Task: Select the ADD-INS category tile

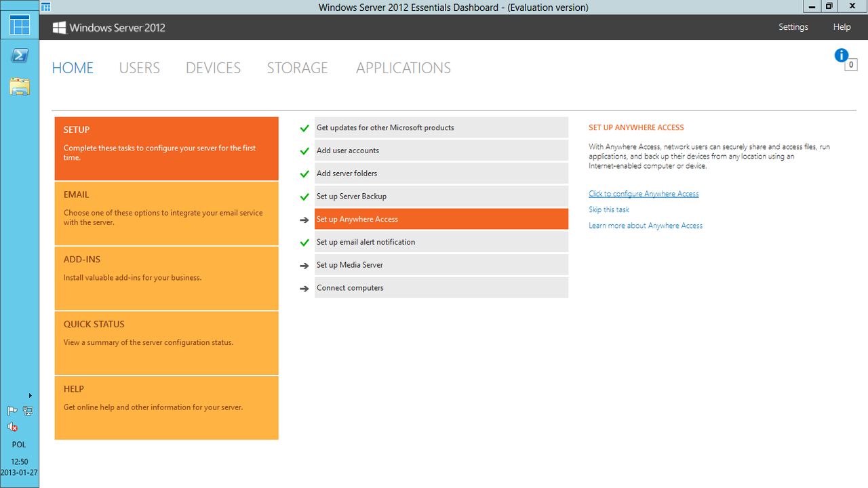Action: (x=167, y=279)
